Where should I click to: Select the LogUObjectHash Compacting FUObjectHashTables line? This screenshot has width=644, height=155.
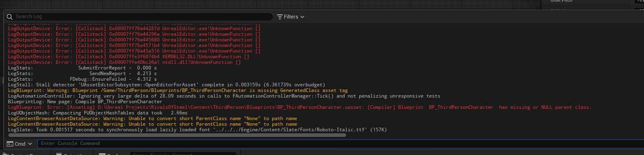click(x=98, y=113)
